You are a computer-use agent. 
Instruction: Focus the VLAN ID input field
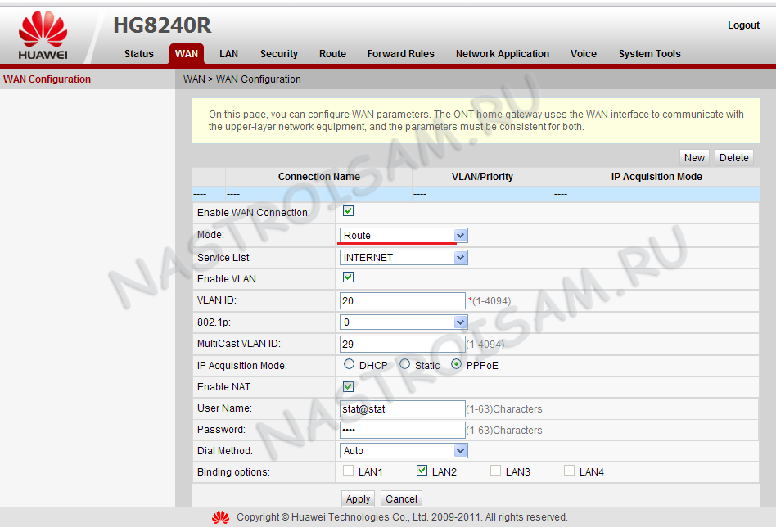402,301
